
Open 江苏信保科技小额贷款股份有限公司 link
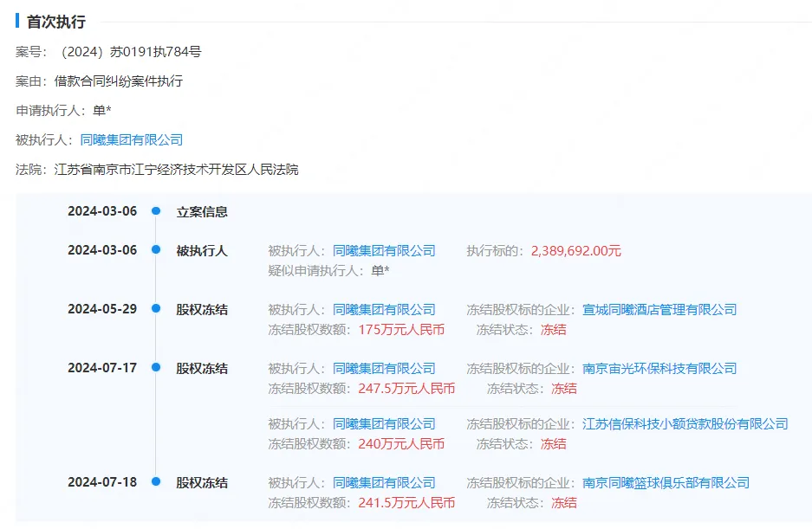(685, 424)
